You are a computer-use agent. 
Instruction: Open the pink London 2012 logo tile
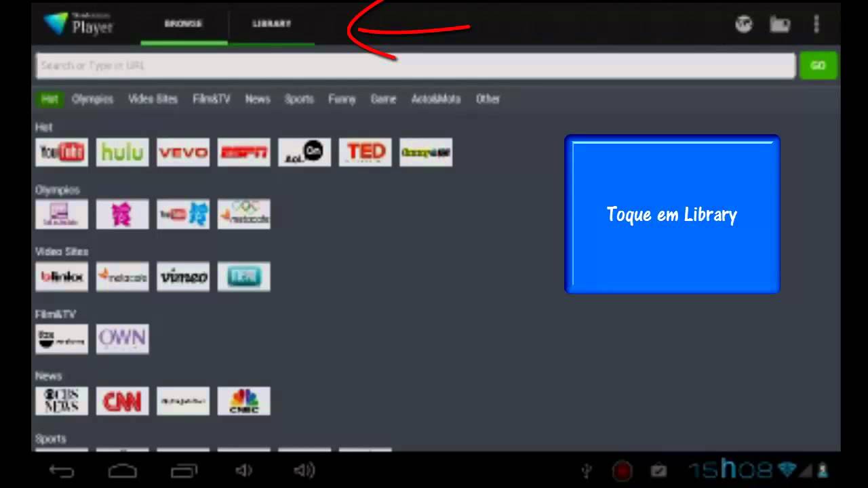click(x=122, y=214)
